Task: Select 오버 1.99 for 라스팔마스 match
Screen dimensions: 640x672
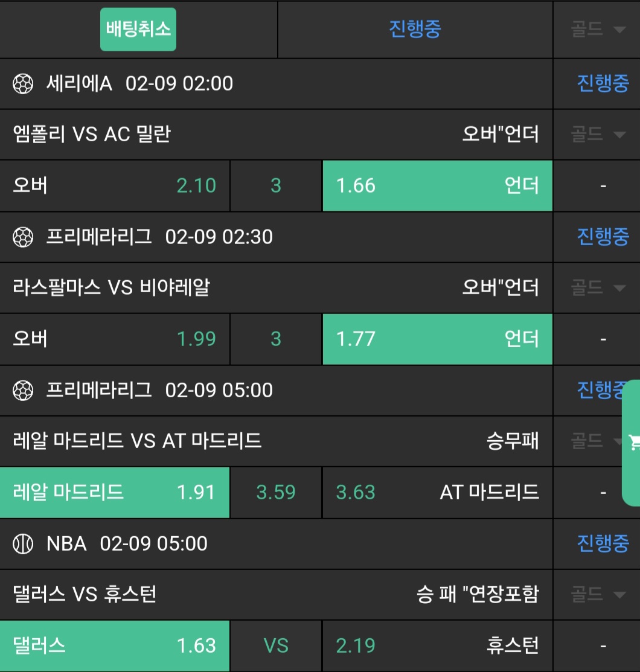Action: pos(115,339)
